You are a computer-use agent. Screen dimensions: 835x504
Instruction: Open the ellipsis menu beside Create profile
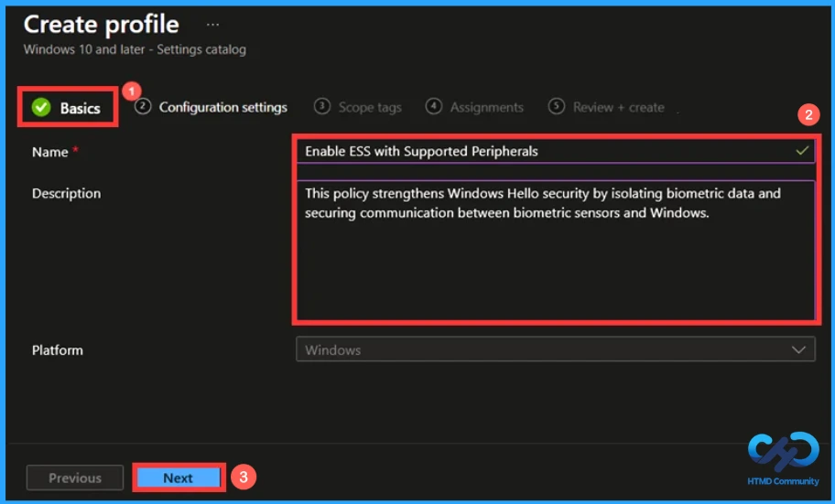(x=212, y=25)
